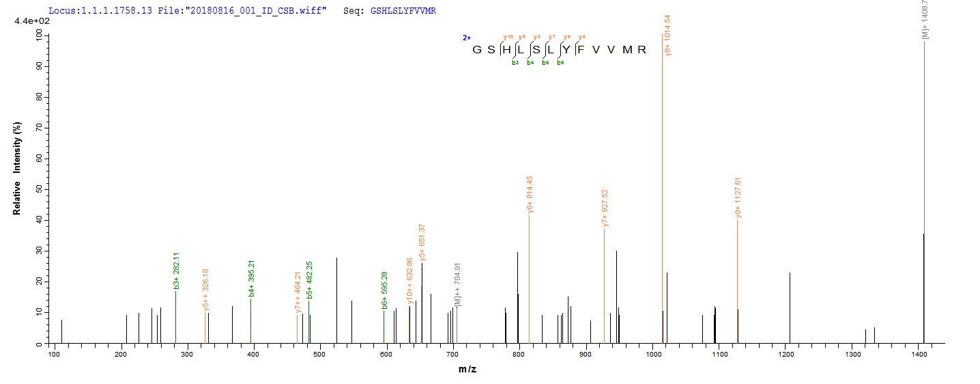Click the y5+ 651.37 peak label
Image resolution: width=980 pixels, height=384 pixels.
click(423, 243)
